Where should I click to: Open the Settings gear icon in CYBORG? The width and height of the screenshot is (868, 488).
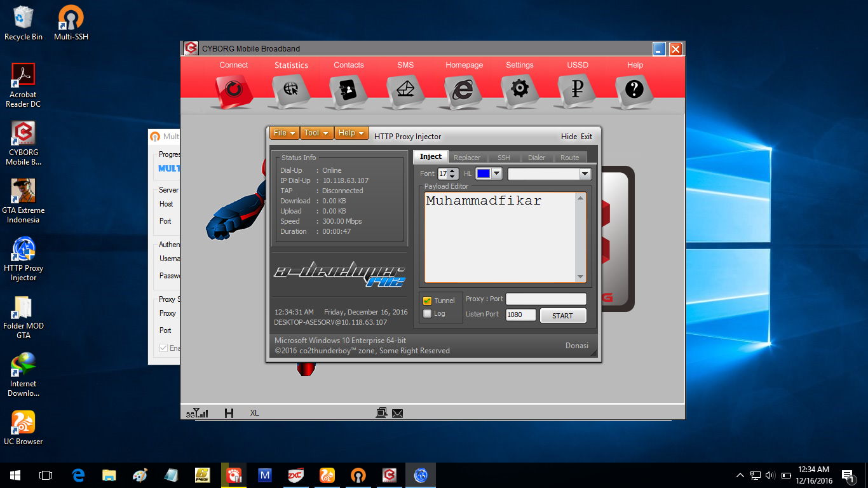coord(520,91)
